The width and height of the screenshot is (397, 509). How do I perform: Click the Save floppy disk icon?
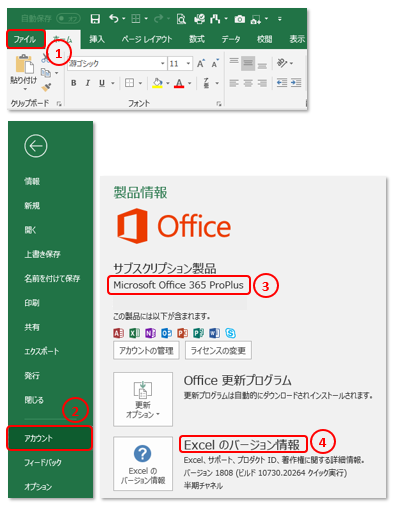[95, 19]
